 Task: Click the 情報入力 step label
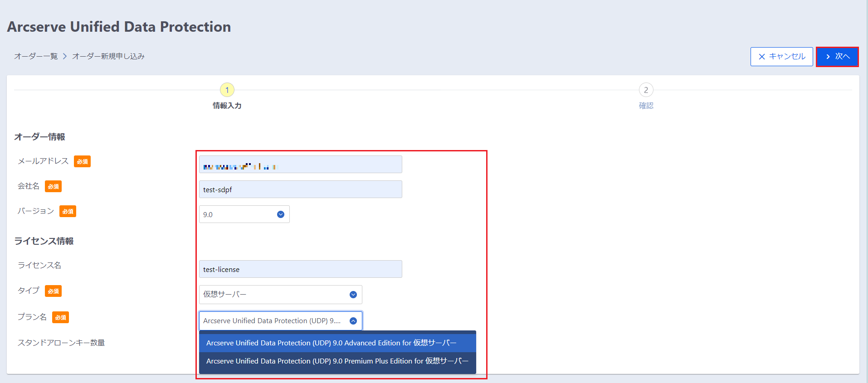click(x=227, y=106)
